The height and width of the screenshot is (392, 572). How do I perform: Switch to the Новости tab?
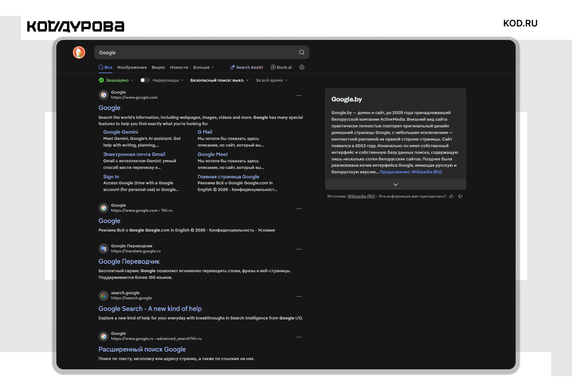(x=179, y=67)
